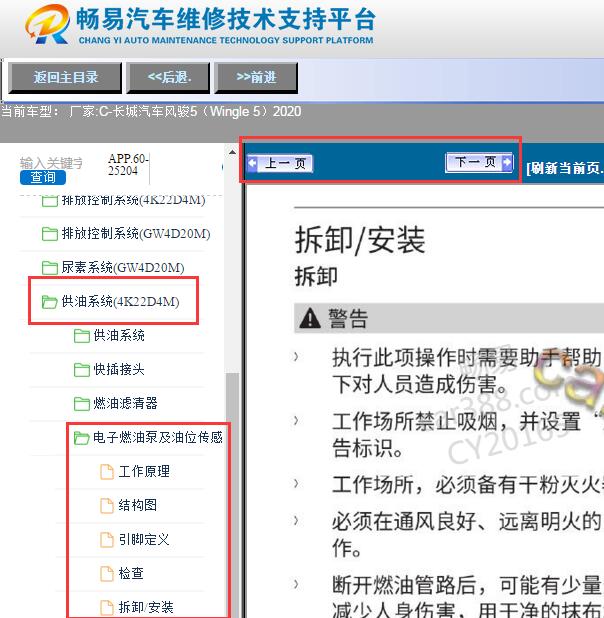This screenshot has height=618, width=604.
Task: Go back with <<后退 button
Action: pos(168,78)
